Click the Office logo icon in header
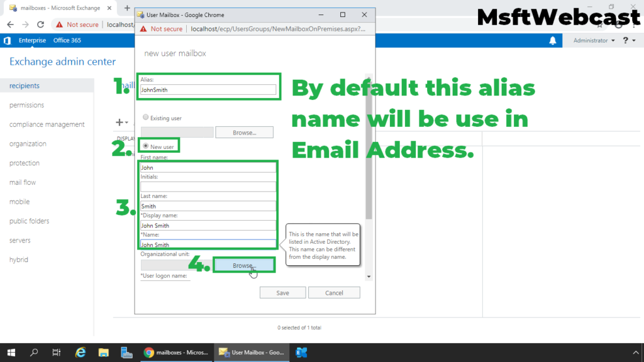 click(x=7, y=40)
